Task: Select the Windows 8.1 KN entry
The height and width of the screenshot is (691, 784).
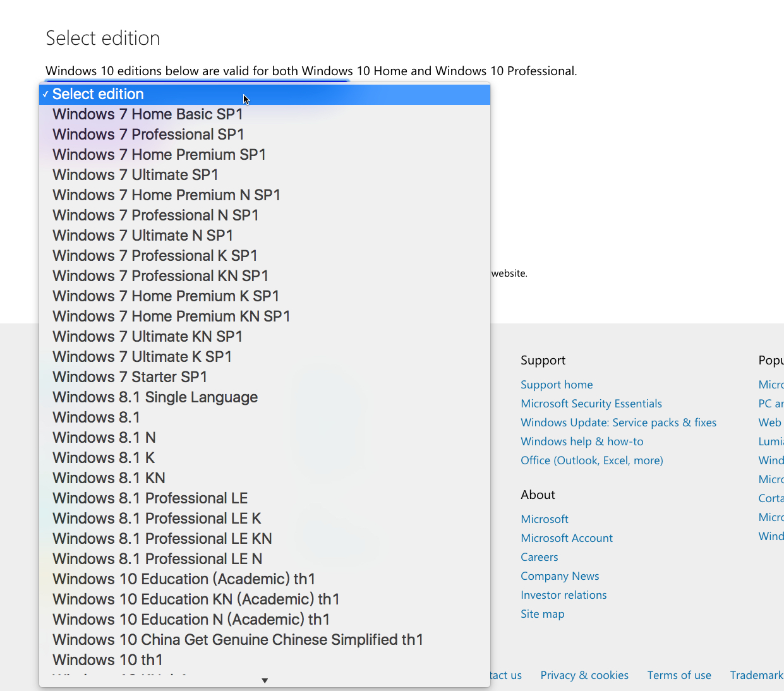Action: 265,478
